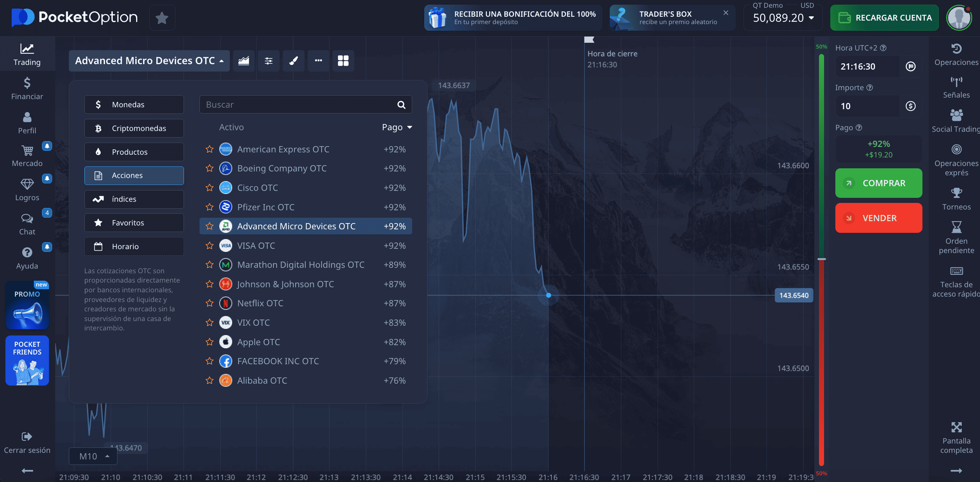Favorite American Express OTC star
Viewport: 980px width, 482px height.
click(x=210, y=149)
